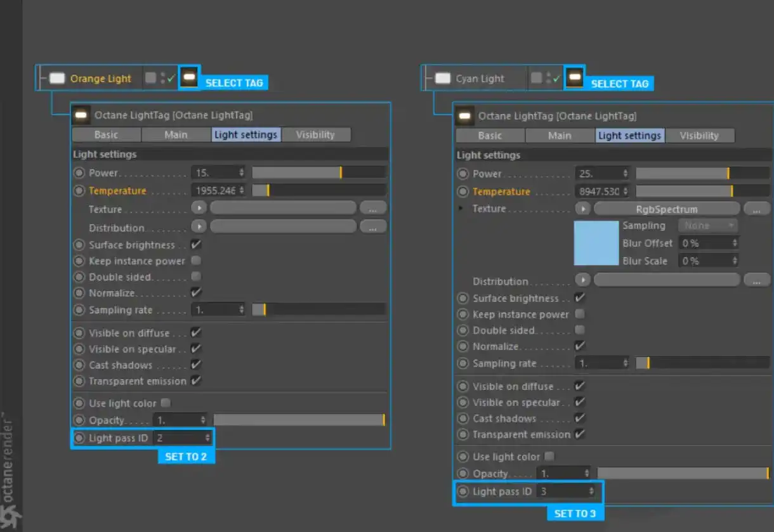
Task: Switch to Visibility tab in Orange Light tag
Action: click(x=315, y=134)
